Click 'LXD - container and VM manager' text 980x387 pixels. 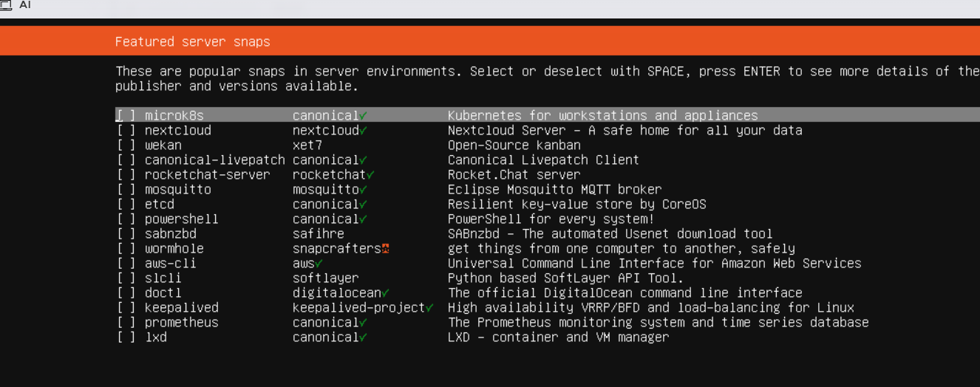[559, 338]
